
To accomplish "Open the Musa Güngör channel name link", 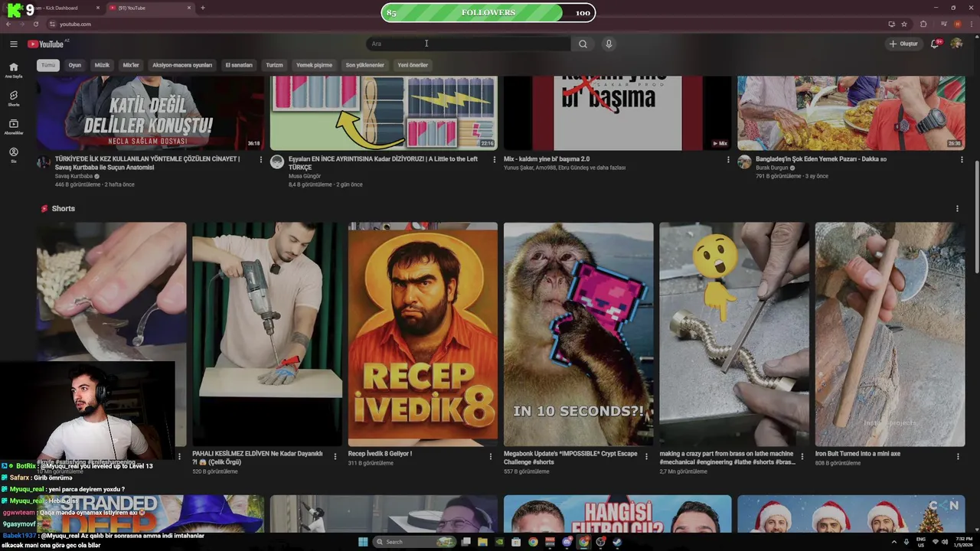I will coord(305,176).
